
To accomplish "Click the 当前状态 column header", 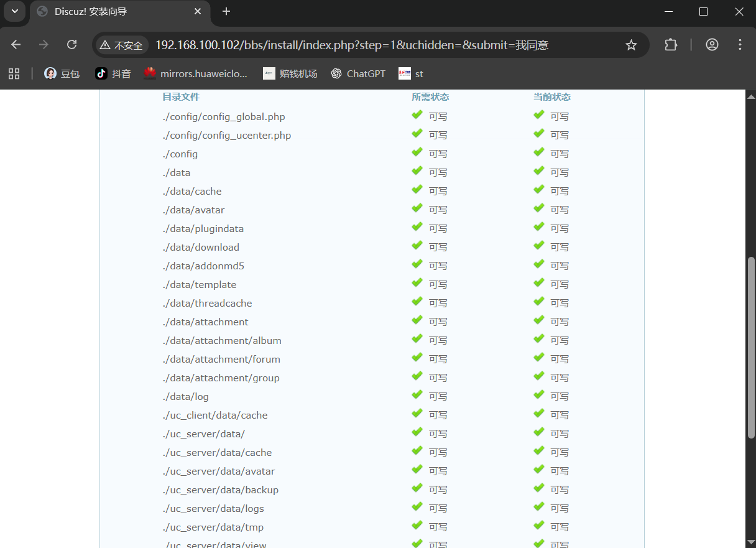I will [552, 97].
